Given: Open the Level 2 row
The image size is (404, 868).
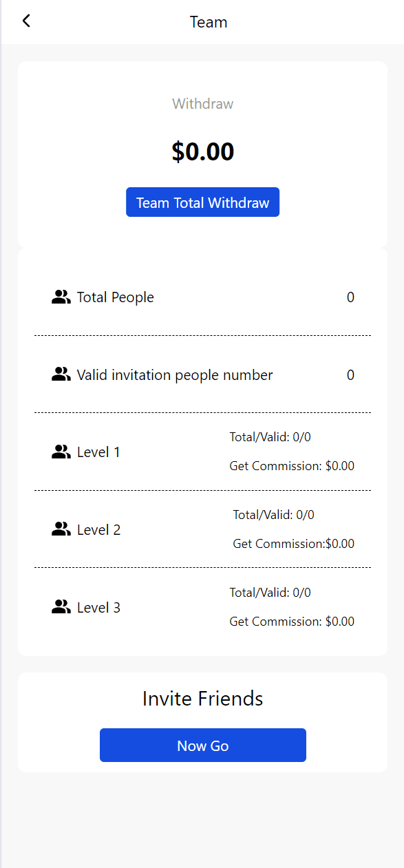Looking at the screenshot, I should pos(202,529).
